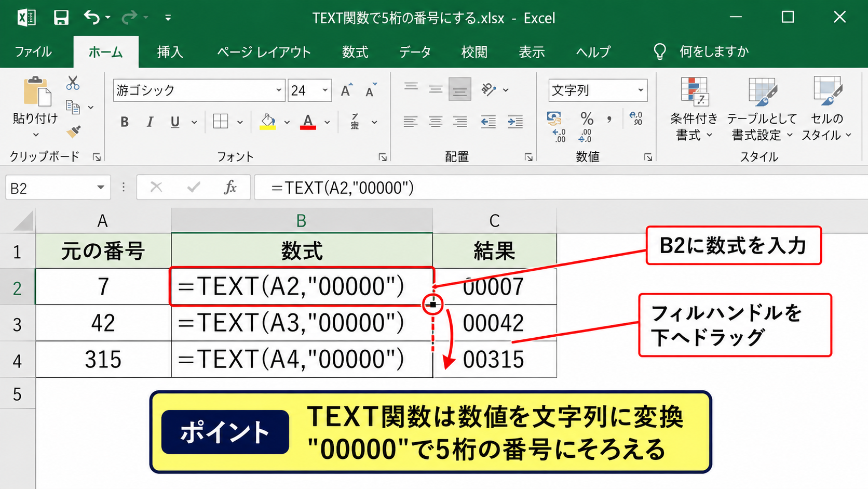Expand the underline style arrow
The image size is (868, 489).
tap(194, 123)
